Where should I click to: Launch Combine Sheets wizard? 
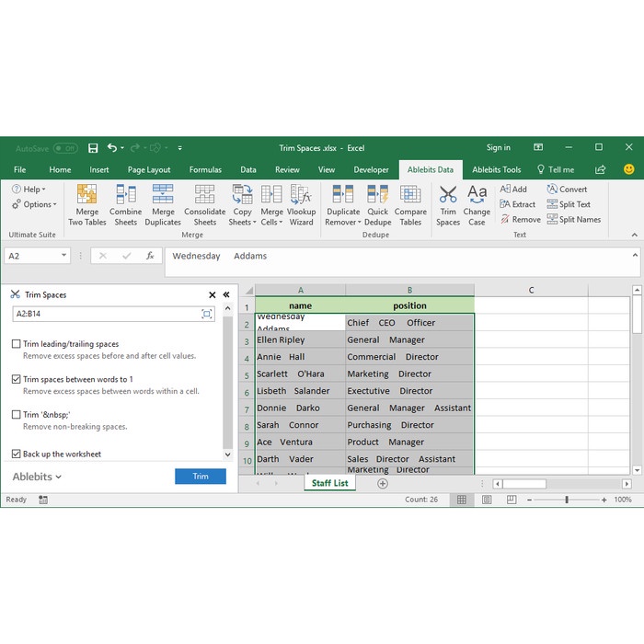coord(126,205)
